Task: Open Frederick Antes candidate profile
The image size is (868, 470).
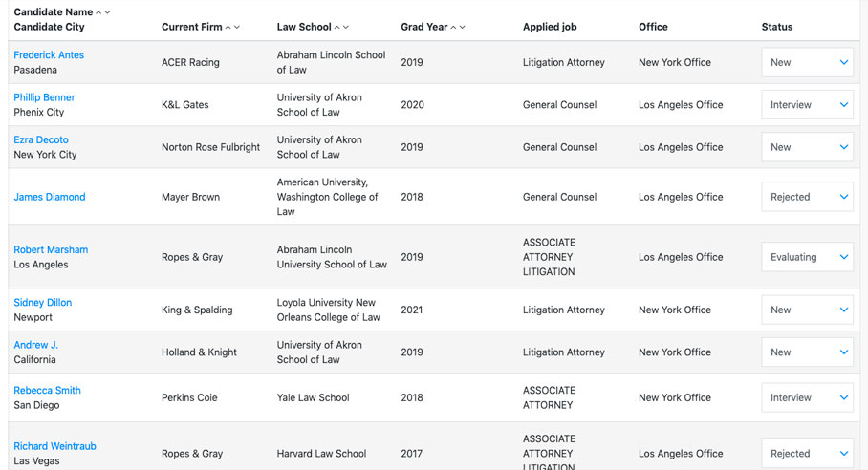Action: [49, 55]
